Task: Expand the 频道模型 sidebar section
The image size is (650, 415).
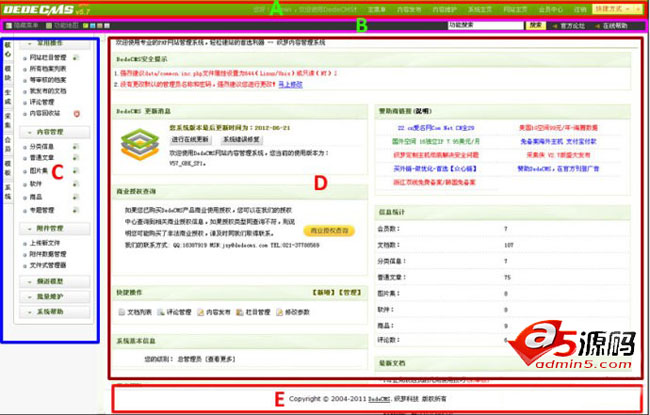Action: tap(54, 282)
